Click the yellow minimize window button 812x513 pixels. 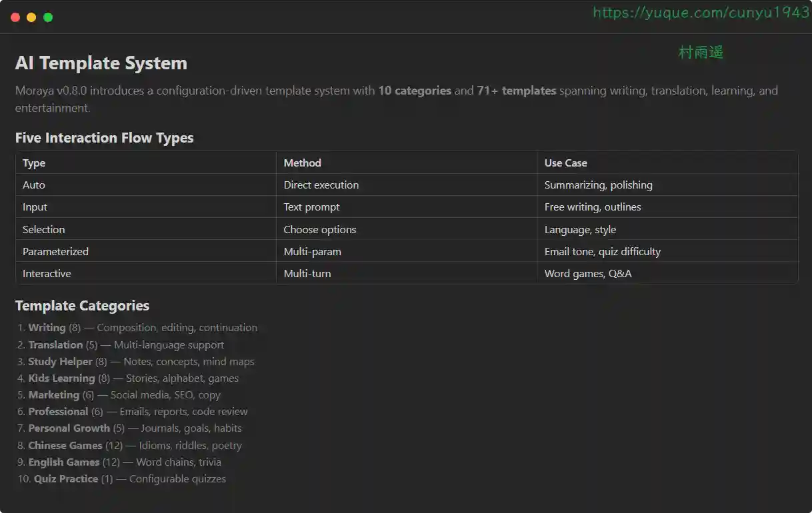click(31, 17)
